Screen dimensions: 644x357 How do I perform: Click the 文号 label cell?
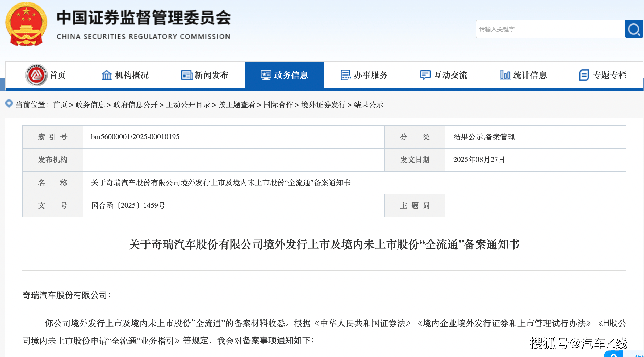[53, 205]
